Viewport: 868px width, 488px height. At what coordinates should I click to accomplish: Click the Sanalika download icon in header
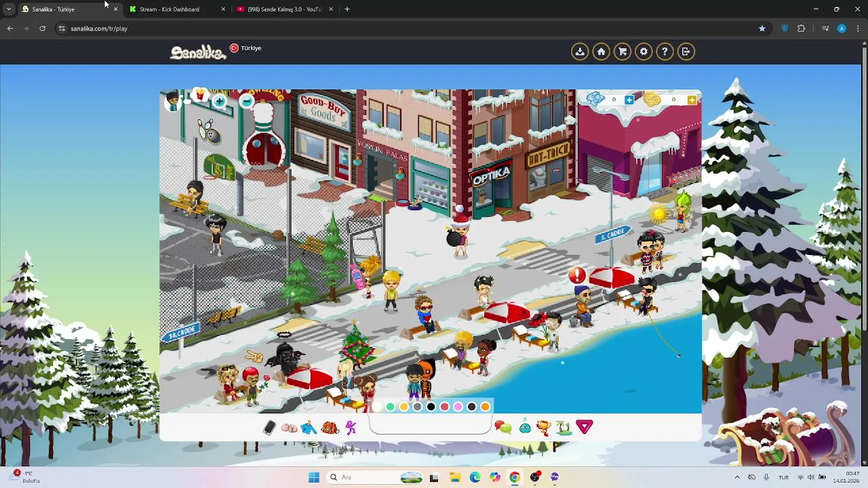pos(580,52)
